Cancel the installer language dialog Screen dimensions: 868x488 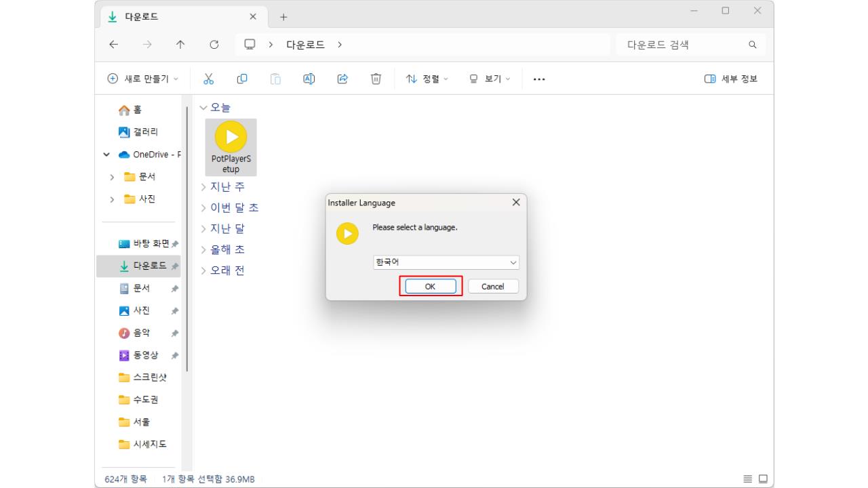pyautogui.click(x=493, y=286)
